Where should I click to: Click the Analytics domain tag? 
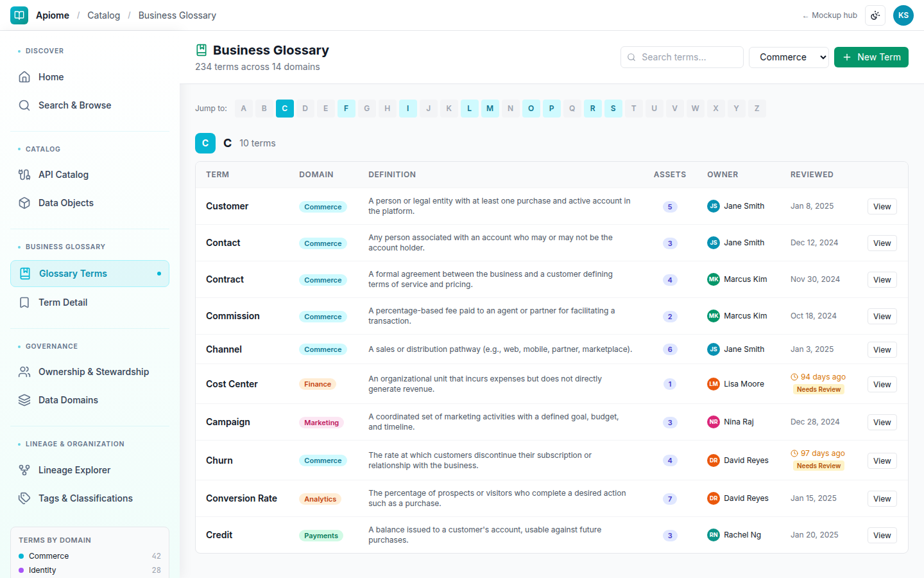point(320,499)
